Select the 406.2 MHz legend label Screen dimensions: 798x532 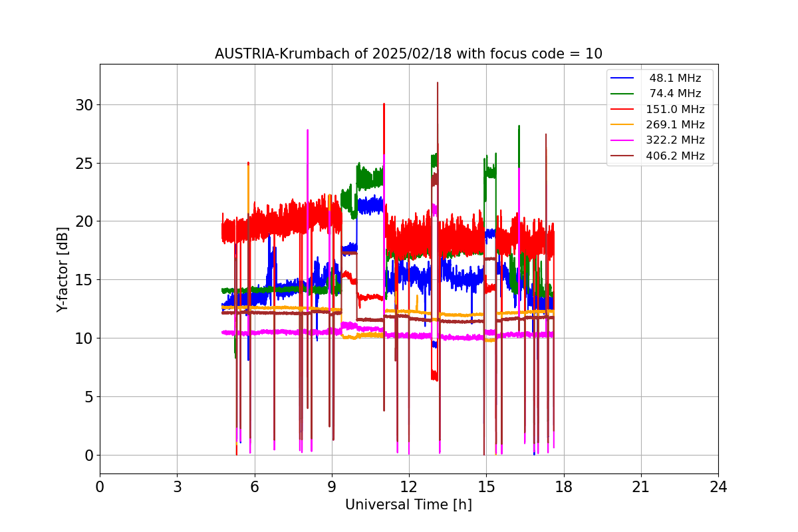[x=675, y=156]
